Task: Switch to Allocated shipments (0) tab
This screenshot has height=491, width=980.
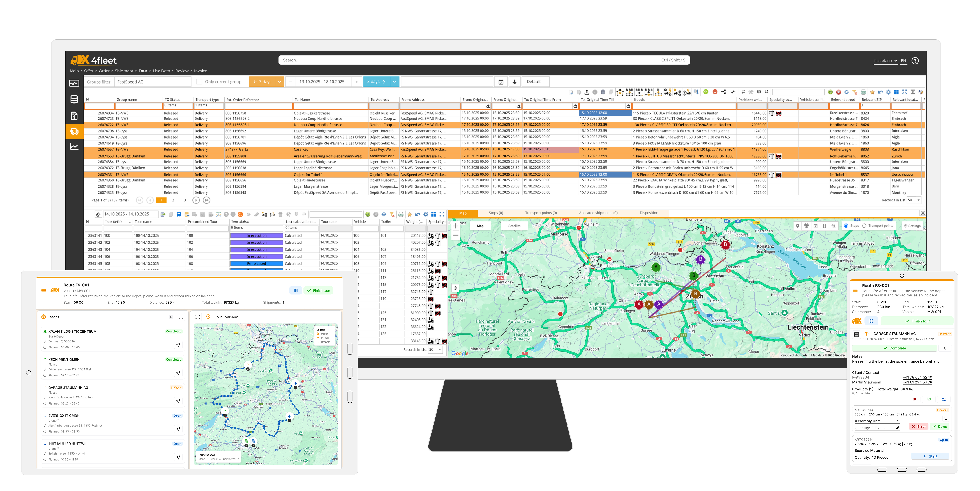Action: tap(598, 213)
